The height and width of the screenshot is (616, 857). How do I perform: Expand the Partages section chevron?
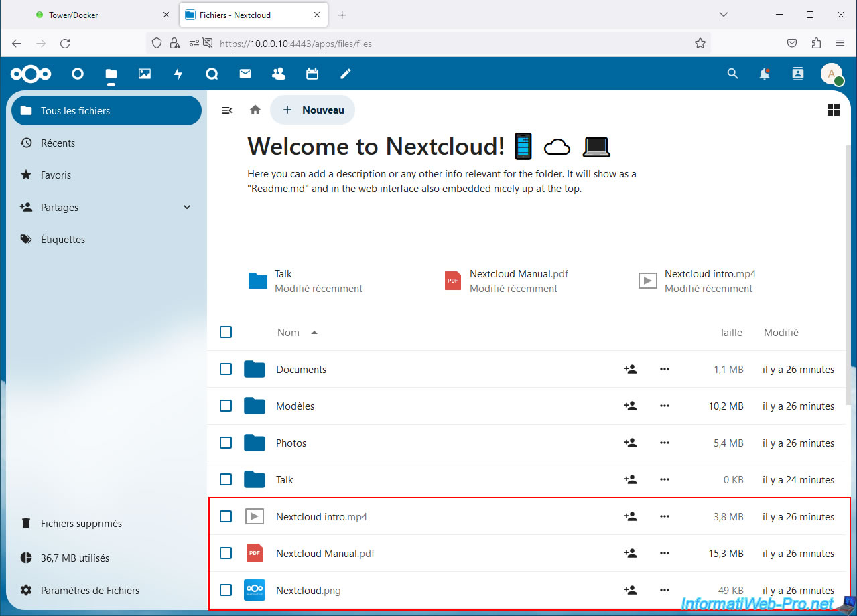click(187, 208)
